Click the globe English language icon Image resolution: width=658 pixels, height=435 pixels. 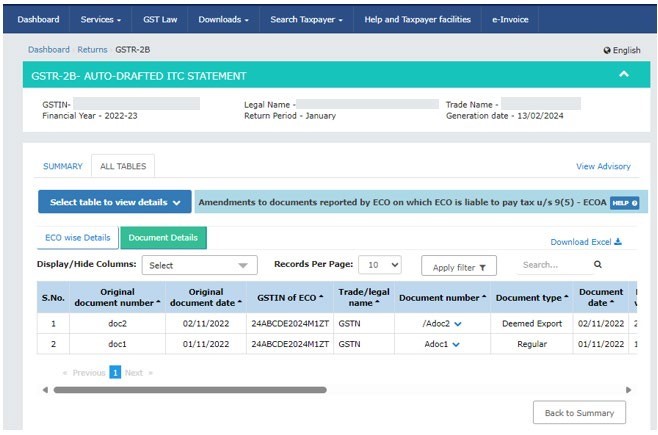[607, 50]
